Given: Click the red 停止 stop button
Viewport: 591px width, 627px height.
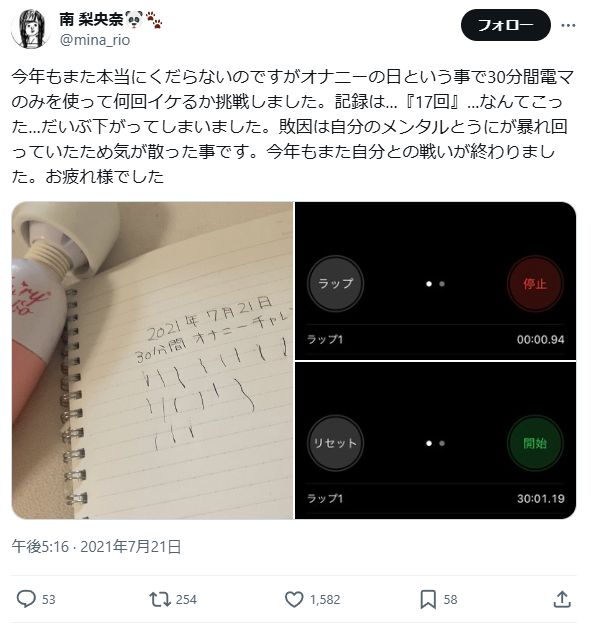Looking at the screenshot, I should pos(535,284).
